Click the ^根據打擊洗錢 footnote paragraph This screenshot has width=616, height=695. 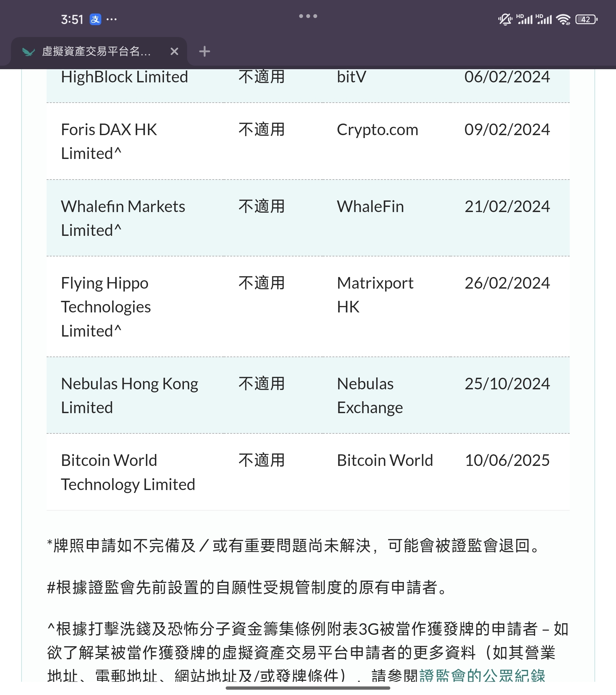point(308,651)
